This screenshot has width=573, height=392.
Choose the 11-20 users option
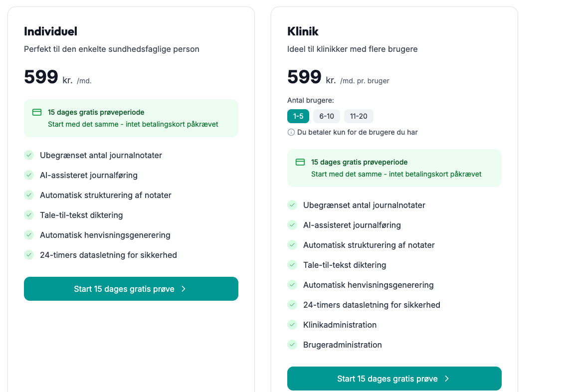[359, 116]
